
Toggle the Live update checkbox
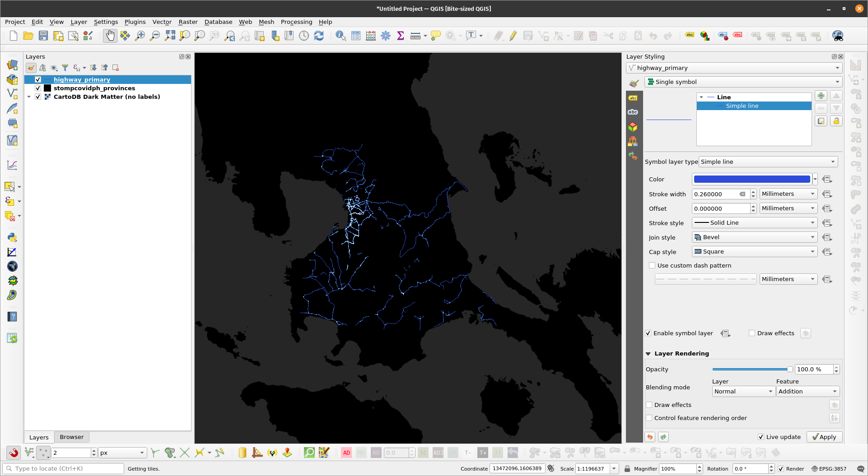point(761,437)
